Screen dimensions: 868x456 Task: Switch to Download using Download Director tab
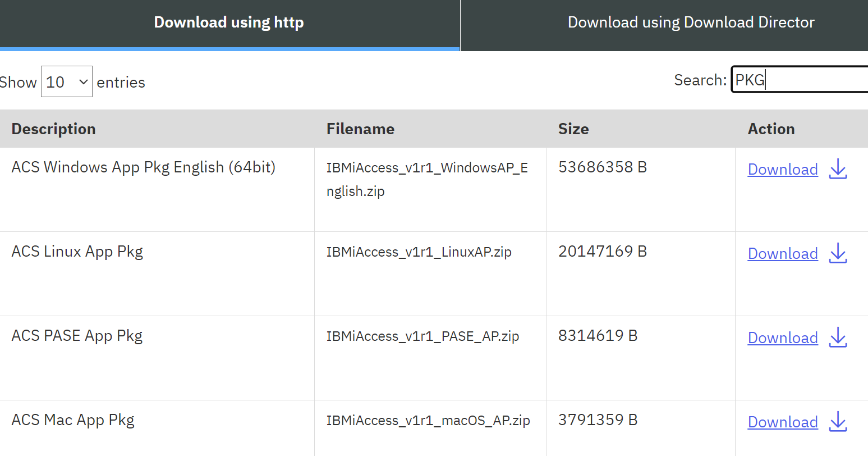664,24
